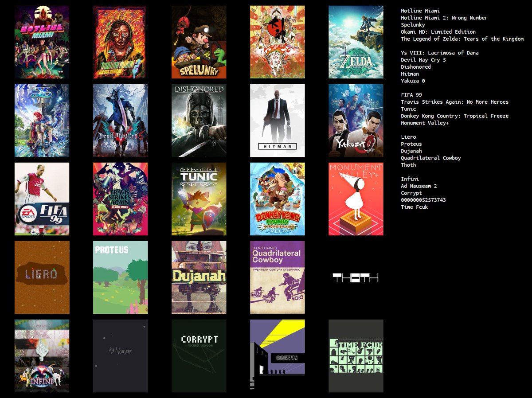Open the Devil May Cry 5 cover
The image size is (532, 398).
tap(120, 121)
